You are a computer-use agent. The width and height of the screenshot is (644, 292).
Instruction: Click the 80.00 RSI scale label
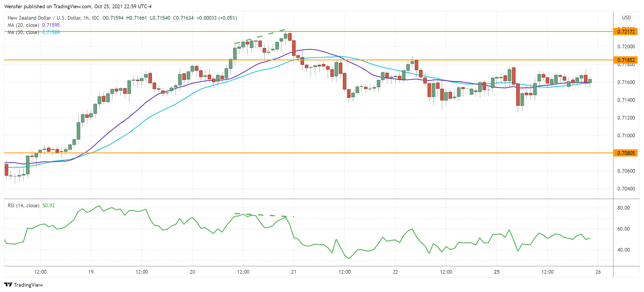[623, 208]
